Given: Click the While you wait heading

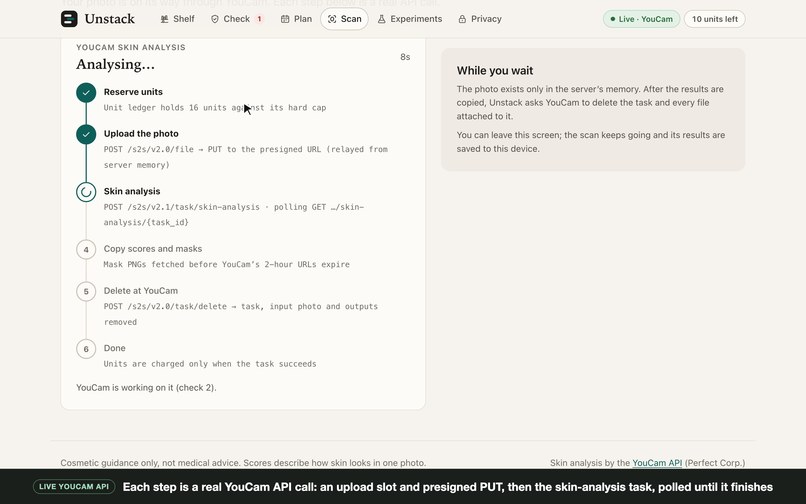Looking at the screenshot, I should pyautogui.click(x=494, y=70).
